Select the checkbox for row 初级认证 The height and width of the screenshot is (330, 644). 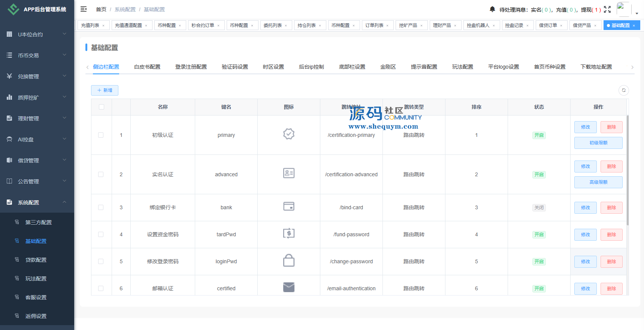pyautogui.click(x=101, y=135)
